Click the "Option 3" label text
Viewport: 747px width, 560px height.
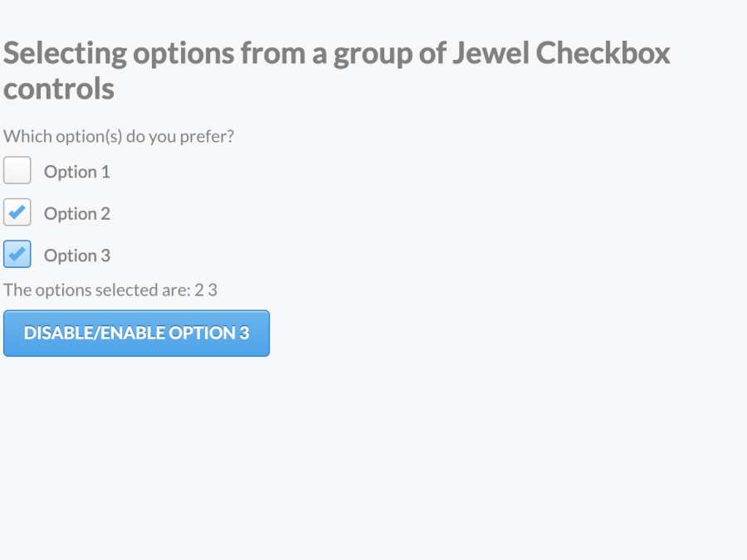click(x=77, y=256)
